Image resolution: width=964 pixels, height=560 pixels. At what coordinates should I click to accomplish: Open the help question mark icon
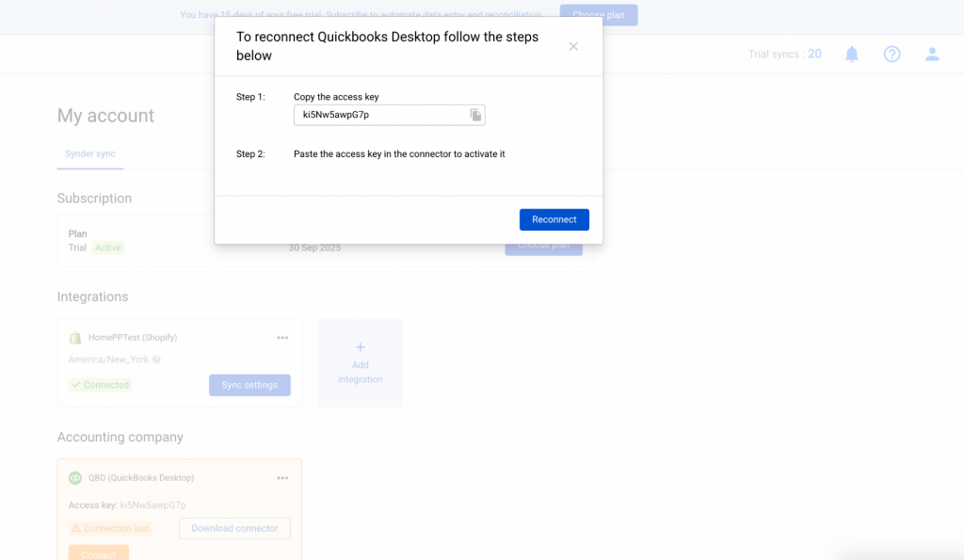click(x=892, y=55)
